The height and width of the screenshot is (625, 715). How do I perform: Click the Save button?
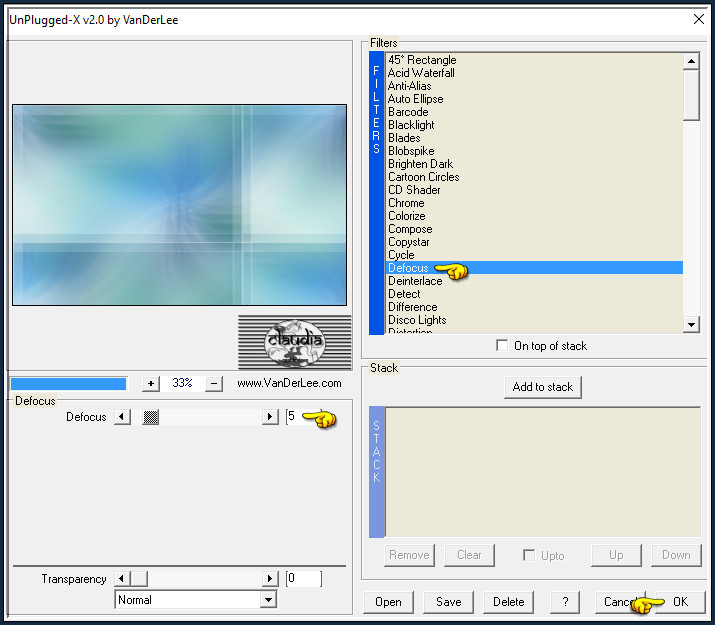[449, 602]
